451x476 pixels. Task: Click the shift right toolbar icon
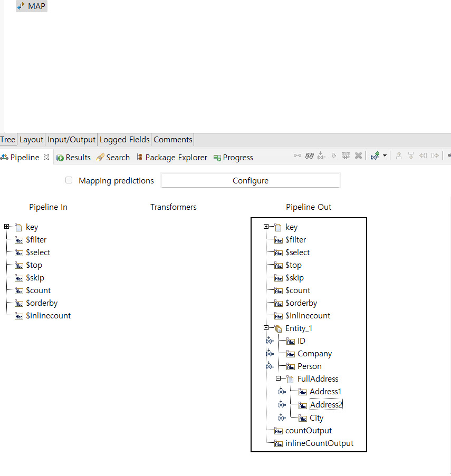click(x=435, y=156)
